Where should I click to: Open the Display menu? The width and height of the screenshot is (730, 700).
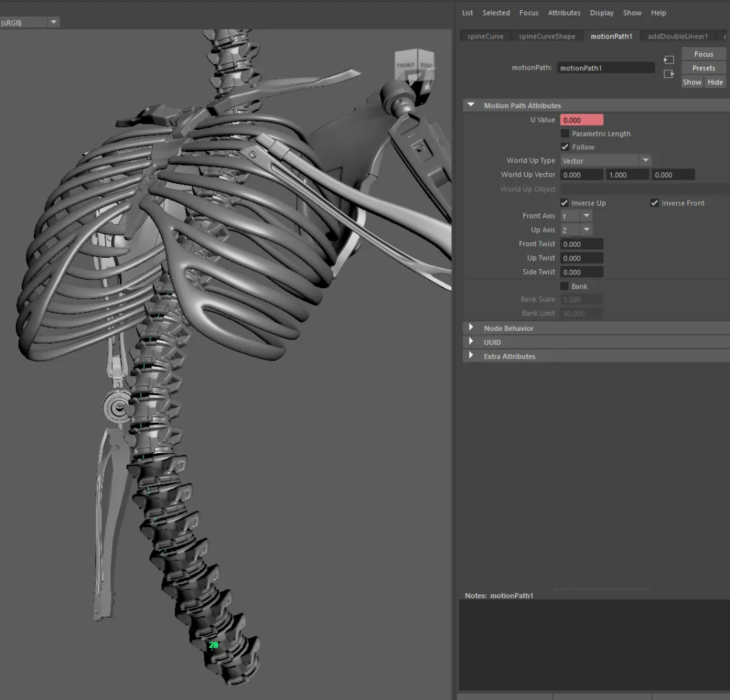602,13
